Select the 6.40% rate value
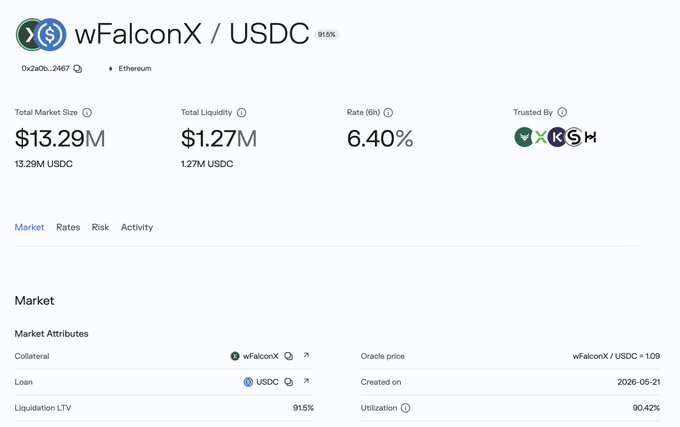The width and height of the screenshot is (680, 427). click(x=380, y=139)
